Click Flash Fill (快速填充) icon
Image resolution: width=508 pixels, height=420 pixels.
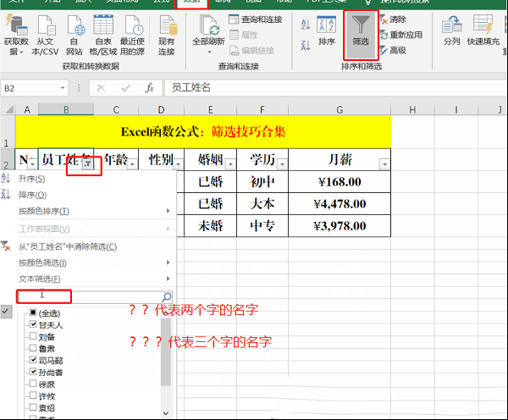pos(483,30)
